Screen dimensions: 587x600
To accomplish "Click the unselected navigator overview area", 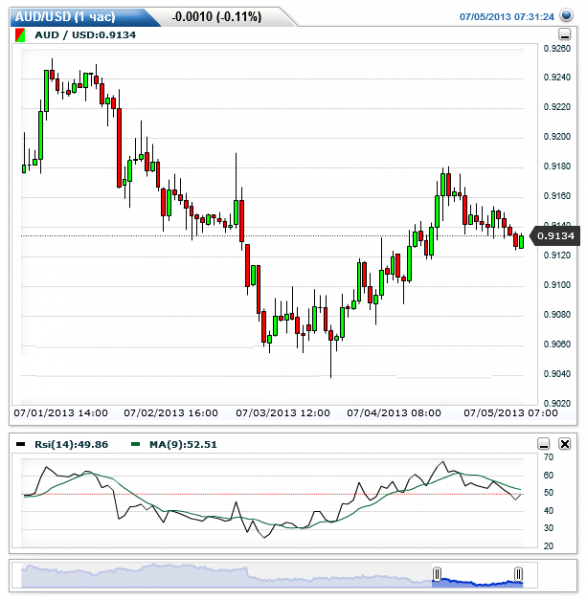I will click(x=226, y=576).
